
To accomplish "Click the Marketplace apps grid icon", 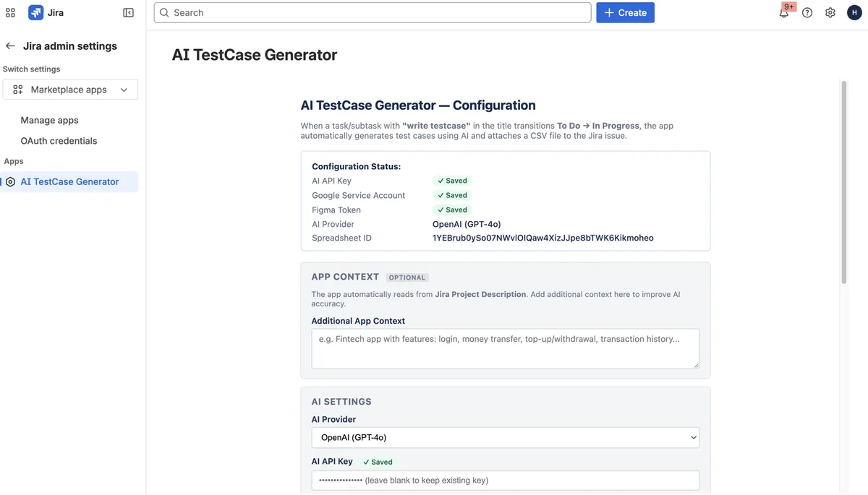I will click(18, 90).
